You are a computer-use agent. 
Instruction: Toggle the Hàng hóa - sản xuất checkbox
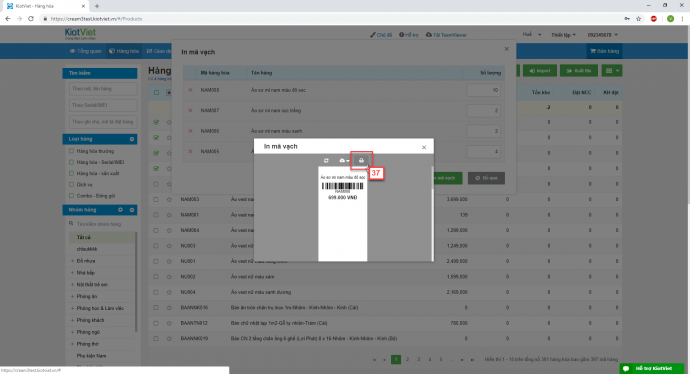click(x=71, y=173)
